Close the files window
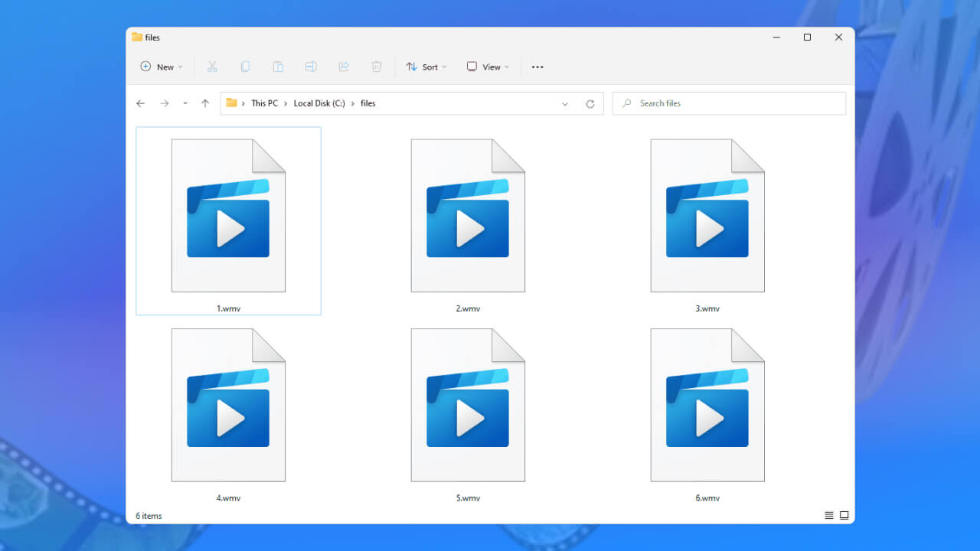The height and width of the screenshot is (551, 980). click(x=839, y=37)
